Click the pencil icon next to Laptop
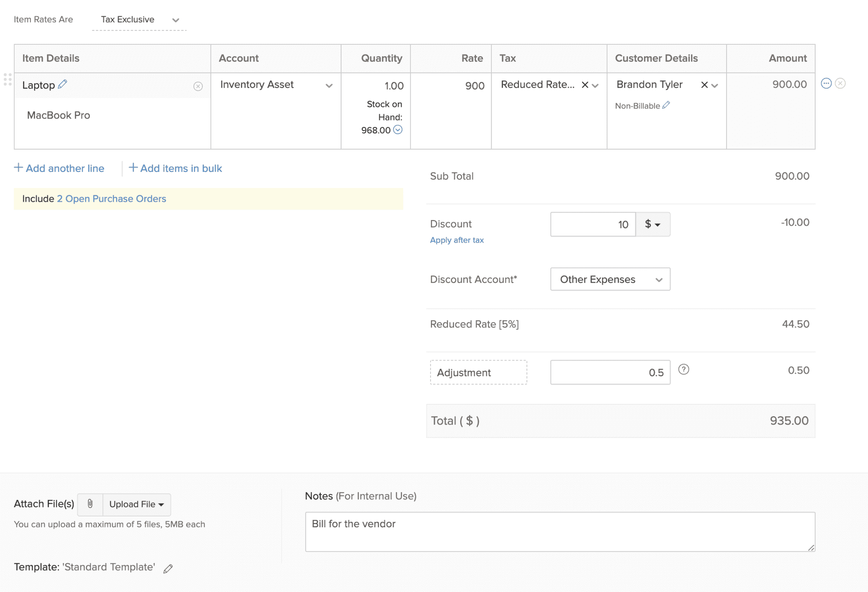The height and width of the screenshot is (592, 868). coord(62,84)
